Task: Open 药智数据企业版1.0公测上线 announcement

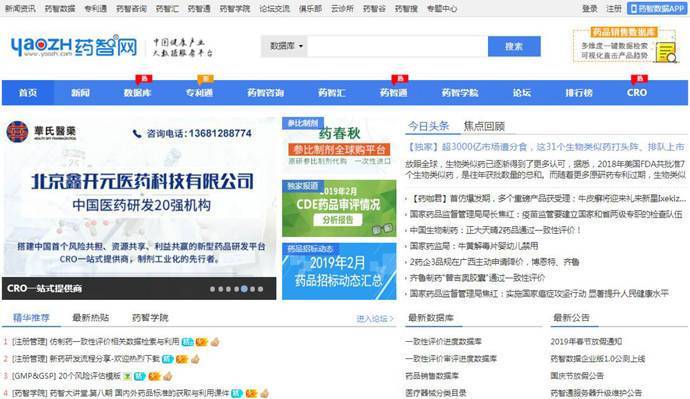Action: point(598,359)
